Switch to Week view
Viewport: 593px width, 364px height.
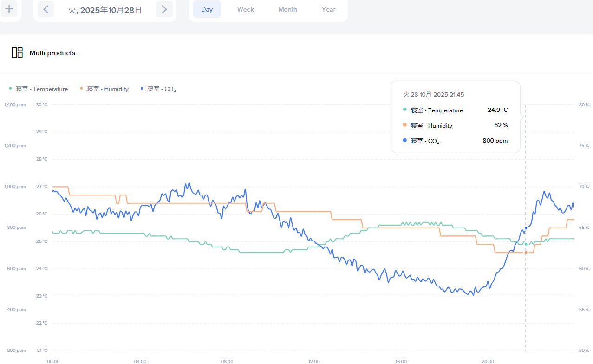coord(246,9)
